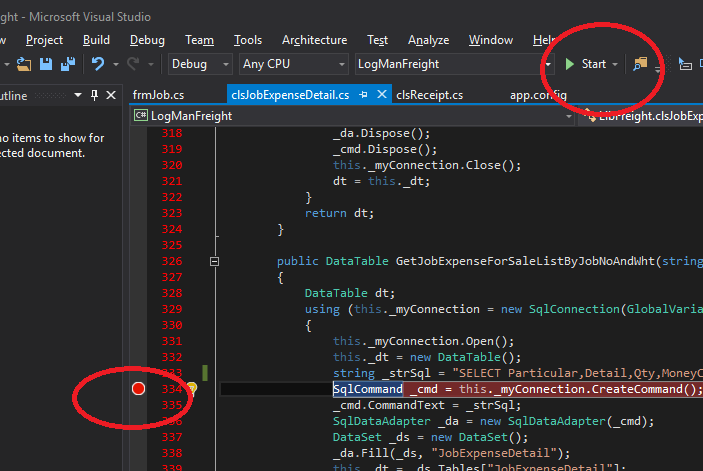The image size is (703, 471).
Task: Click the Save All icon
Action: (68, 64)
